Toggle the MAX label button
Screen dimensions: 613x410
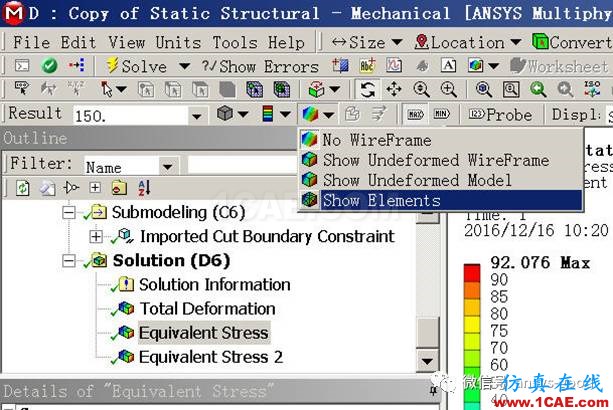(415, 114)
